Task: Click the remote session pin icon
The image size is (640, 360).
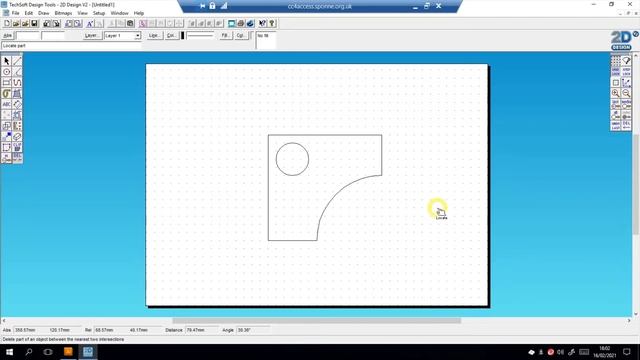Action: coord(202,6)
